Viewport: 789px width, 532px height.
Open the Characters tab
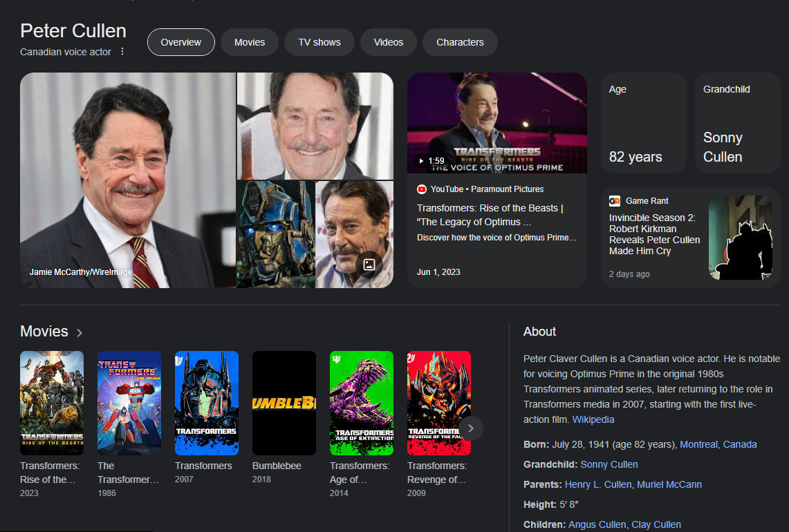460,42
